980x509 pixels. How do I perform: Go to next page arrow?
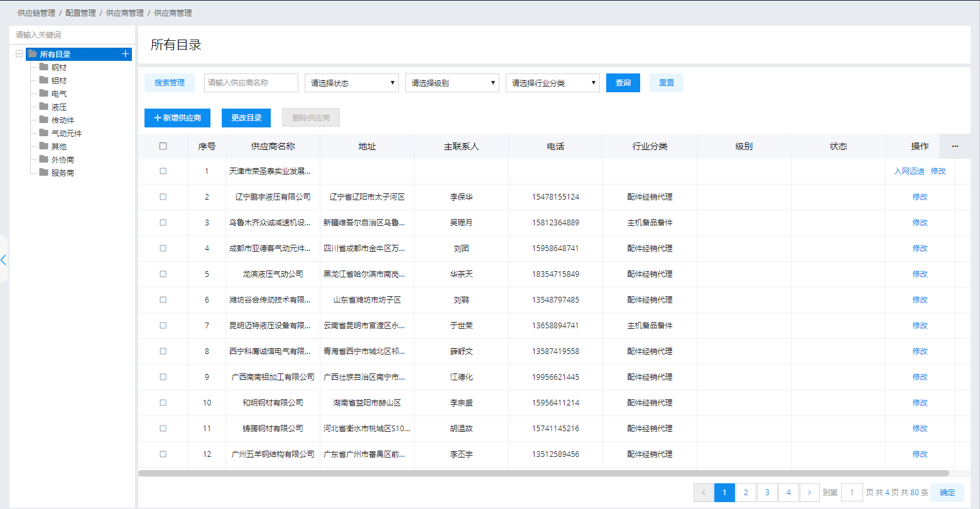810,493
